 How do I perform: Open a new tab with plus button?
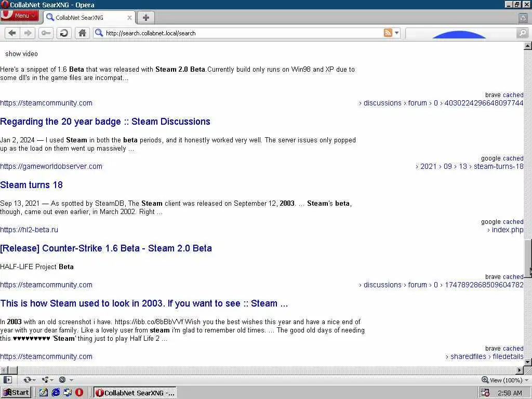click(146, 18)
